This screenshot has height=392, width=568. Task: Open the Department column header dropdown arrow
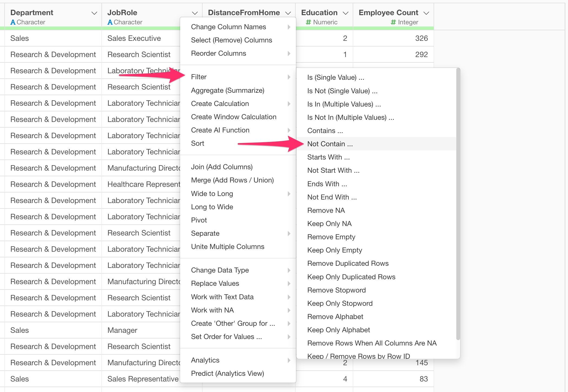(x=94, y=13)
